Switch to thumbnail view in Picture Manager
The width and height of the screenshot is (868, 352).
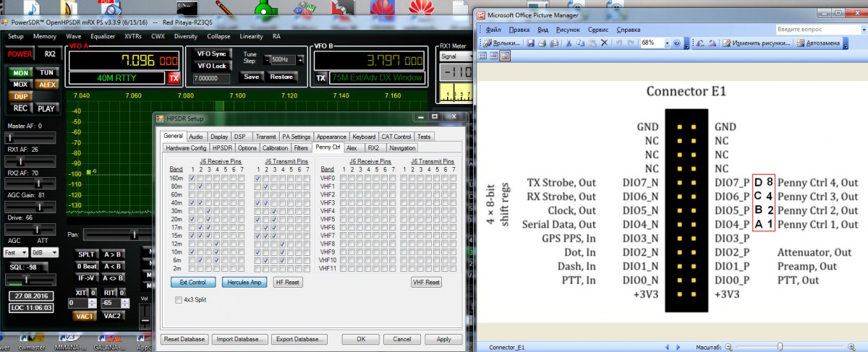483,56
